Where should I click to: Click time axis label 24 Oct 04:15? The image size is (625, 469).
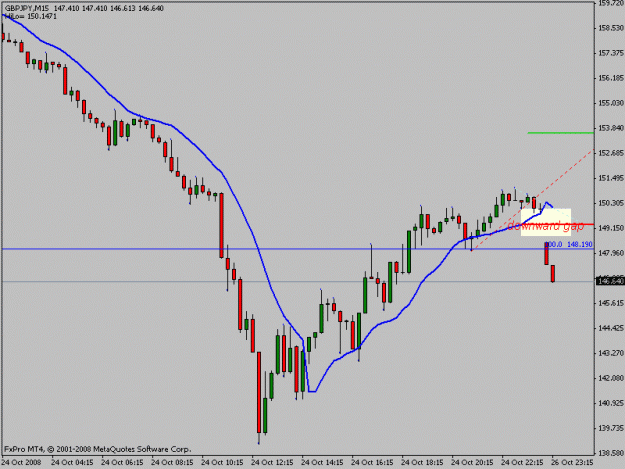tap(72, 463)
